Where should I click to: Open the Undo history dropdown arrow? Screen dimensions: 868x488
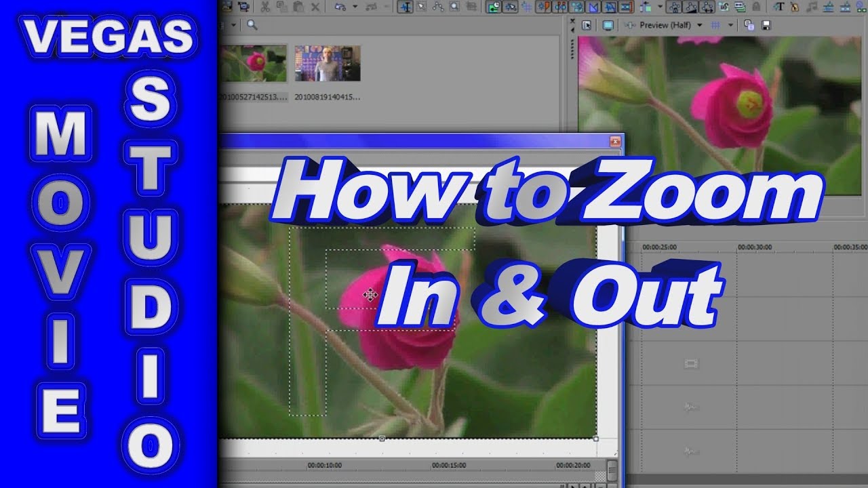tap(355, 7)
